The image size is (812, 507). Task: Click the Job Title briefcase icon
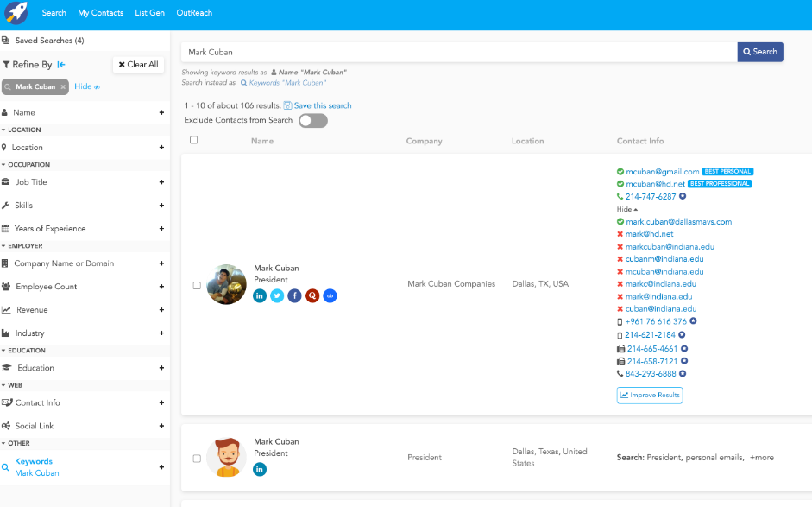coord(6,182)
